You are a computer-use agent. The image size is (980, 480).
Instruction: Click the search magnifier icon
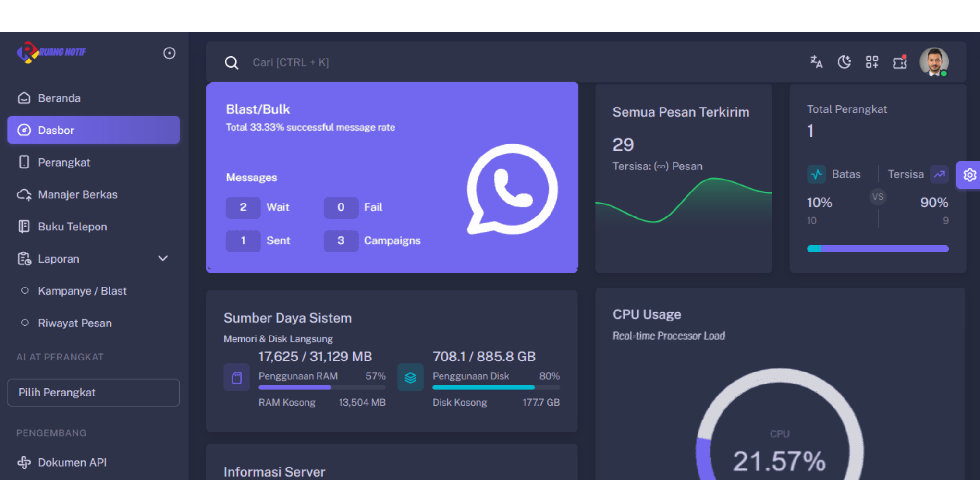(x=232, y=62)
